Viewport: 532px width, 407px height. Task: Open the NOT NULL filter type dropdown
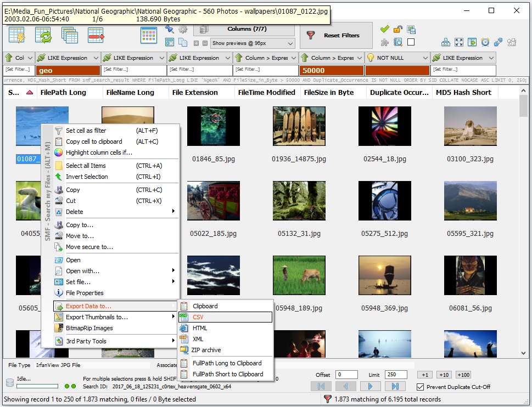[397, 58]
